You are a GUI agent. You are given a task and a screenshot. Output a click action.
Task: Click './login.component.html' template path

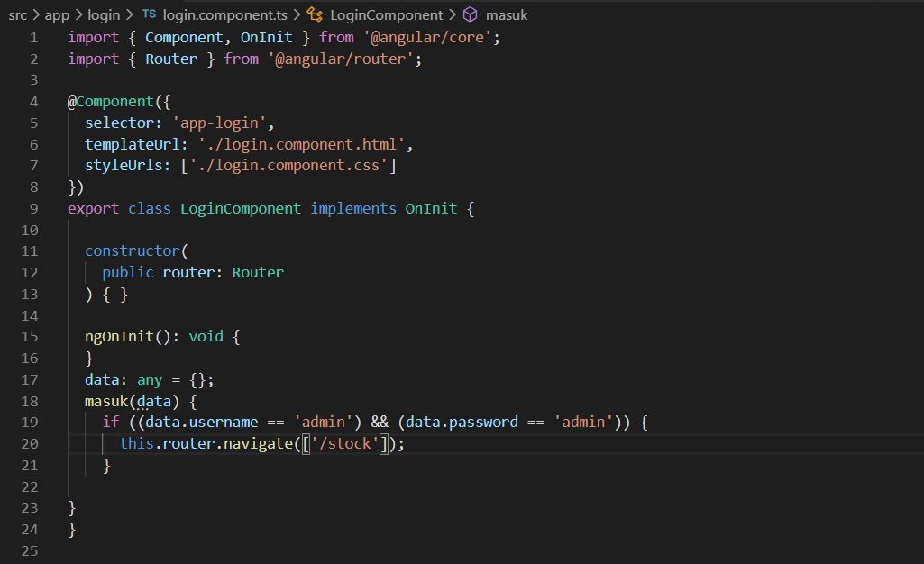tap(302, 145)
